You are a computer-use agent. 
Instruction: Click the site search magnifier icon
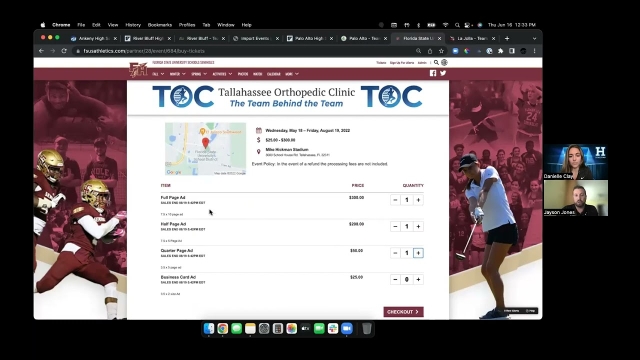pyautogui.click(x=436, y=62)
